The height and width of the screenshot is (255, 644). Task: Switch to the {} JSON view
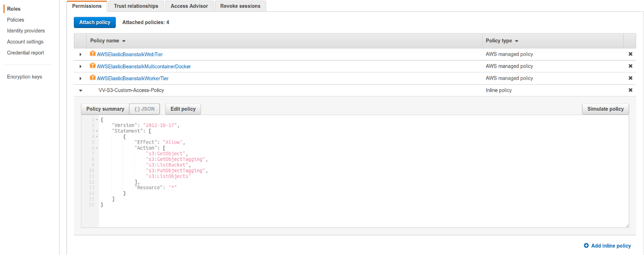(x=144, y=109)
